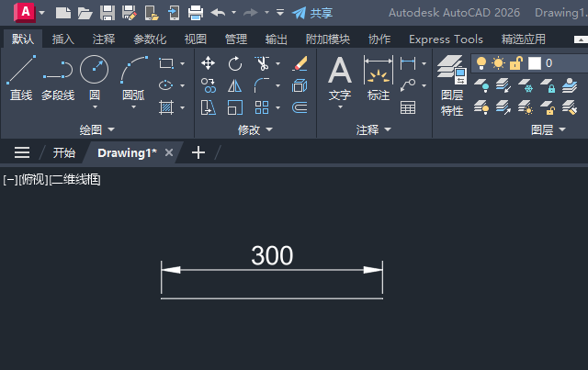Open the Express Tools tab
The image size is (588, 370).
[446, 39]
